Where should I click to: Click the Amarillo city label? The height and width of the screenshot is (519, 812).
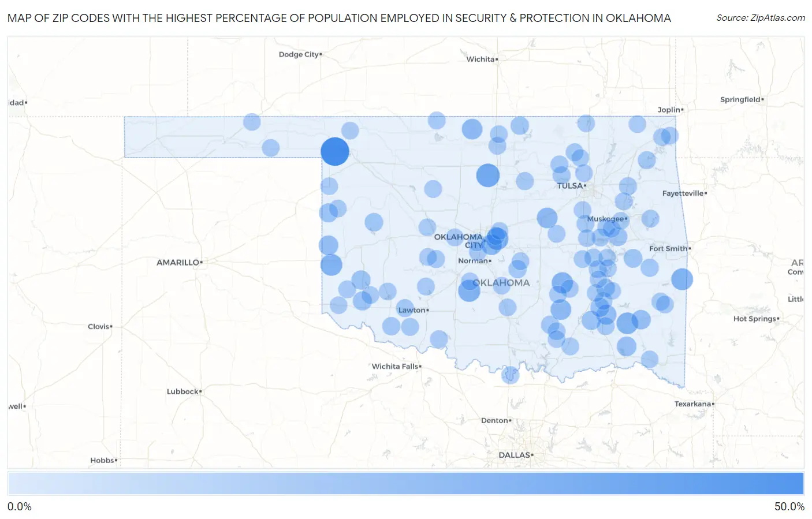(x=179, y=262)
